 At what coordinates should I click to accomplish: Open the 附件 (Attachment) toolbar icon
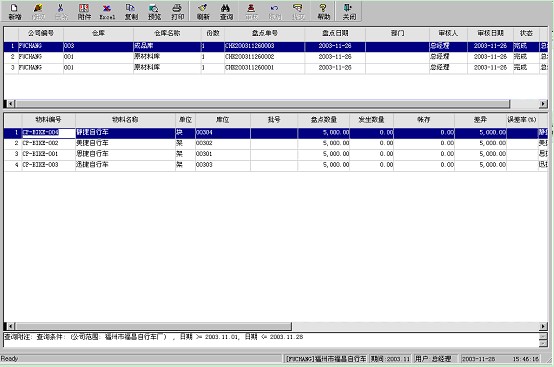coord(84,12)
